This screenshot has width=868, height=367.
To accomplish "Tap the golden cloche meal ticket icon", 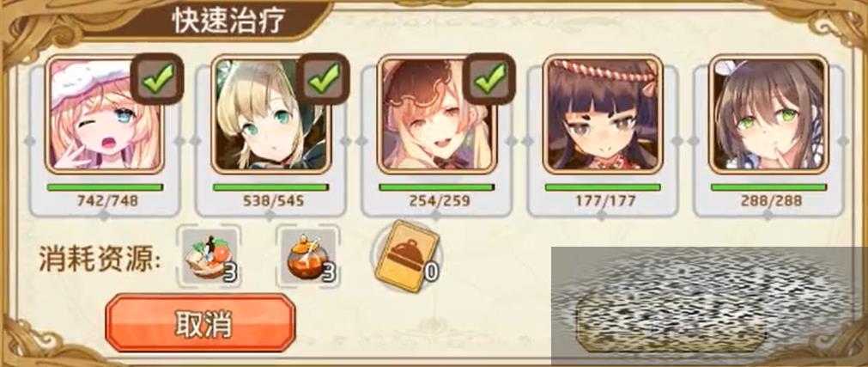I will point(406,255).
